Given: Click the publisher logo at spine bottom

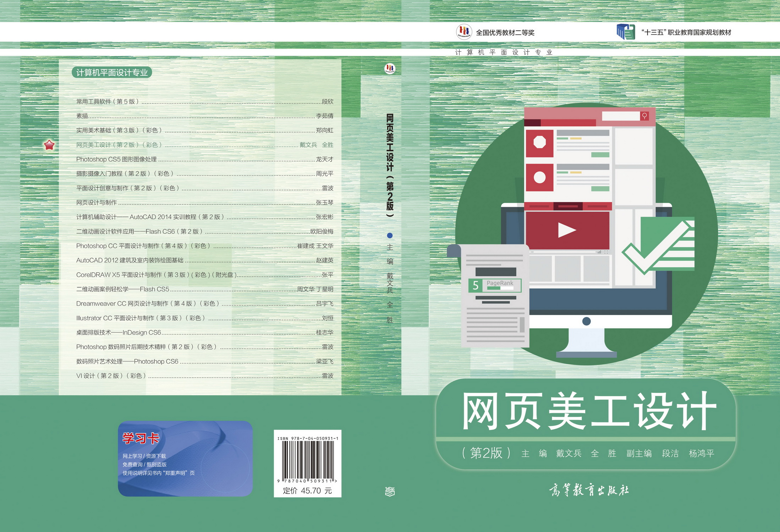Looking at the screenshot, I should [390, 492].
